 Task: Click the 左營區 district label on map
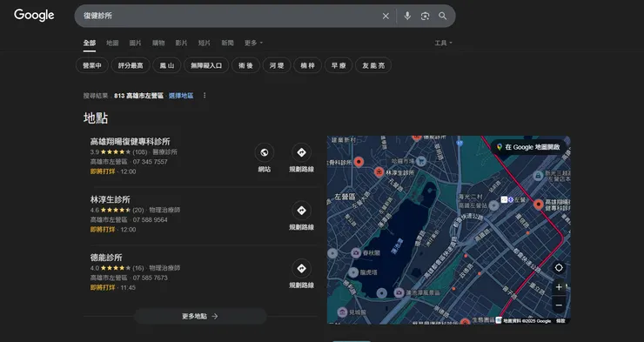point(345,197)
